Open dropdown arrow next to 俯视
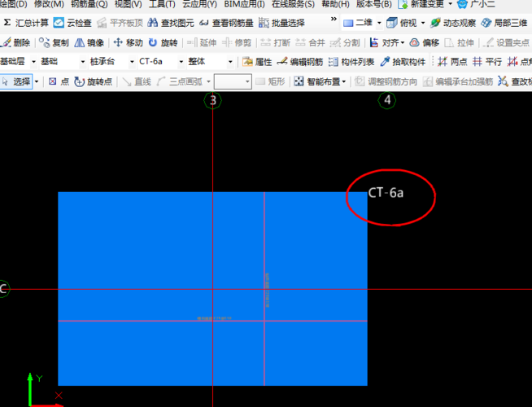 click(x=423, y=23)
